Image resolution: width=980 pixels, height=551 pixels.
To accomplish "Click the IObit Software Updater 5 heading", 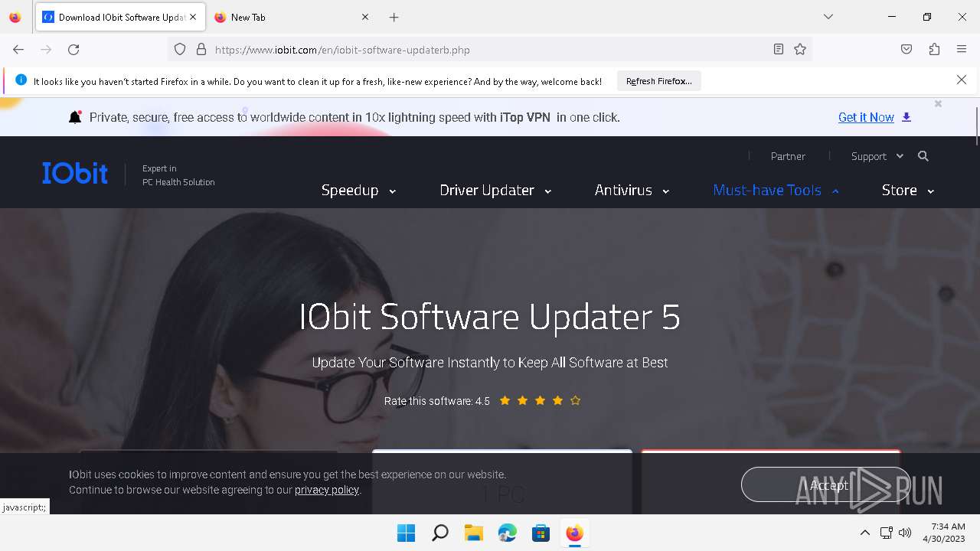I will click(489, 317).
